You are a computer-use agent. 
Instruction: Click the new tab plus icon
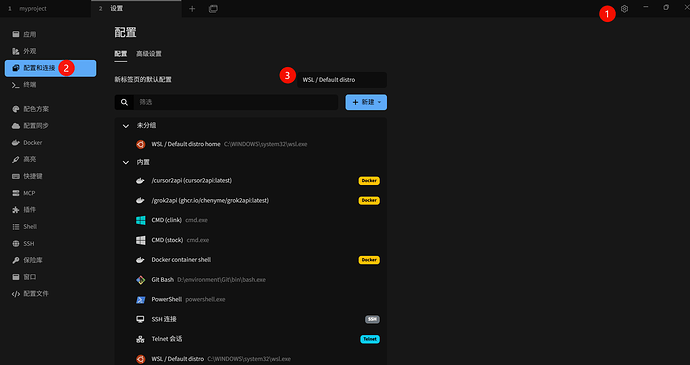pyautogui.click(x=192, y=9)
